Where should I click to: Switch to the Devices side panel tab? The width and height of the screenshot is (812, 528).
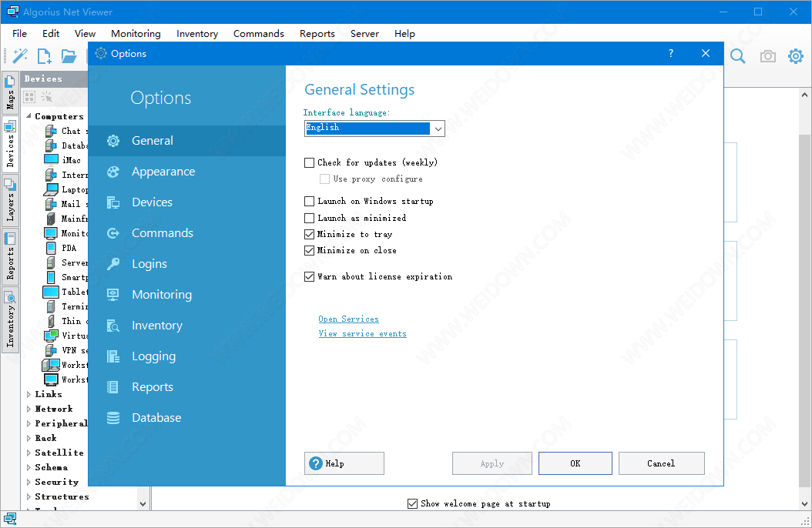tap(10, 144)
